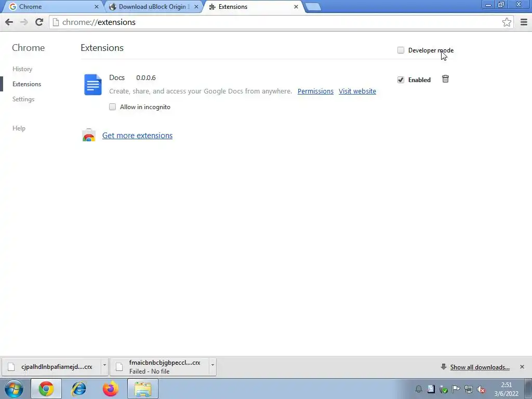Close the downloads bar

(x=522, y=367)
